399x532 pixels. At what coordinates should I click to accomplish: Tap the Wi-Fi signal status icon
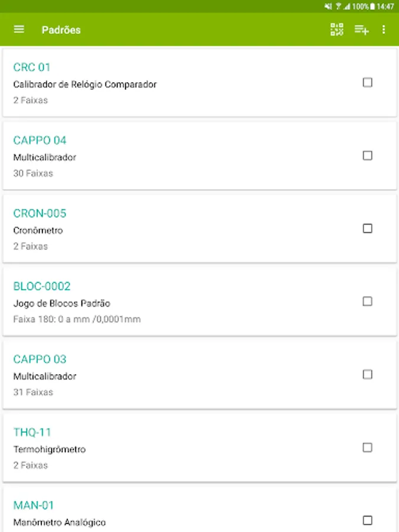click(x=338, y=6)
